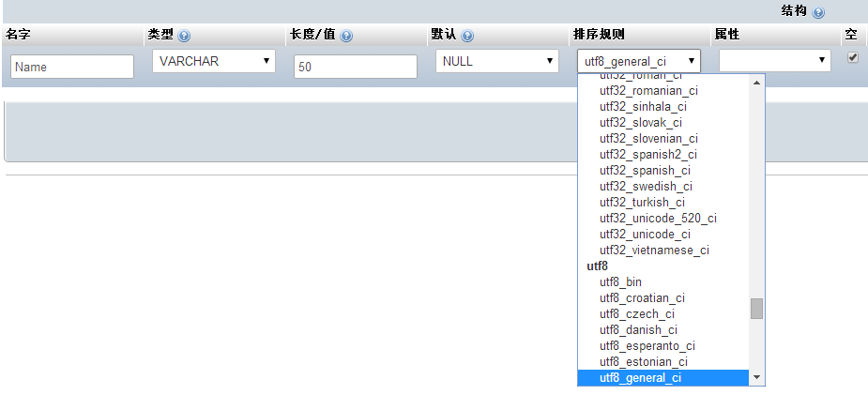Open help icon next to 结构
This screenshot has width=868, height=395.
818,12
